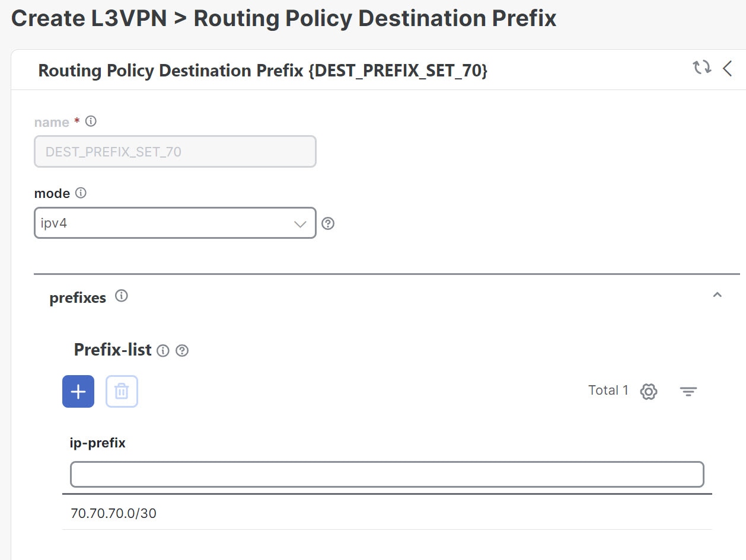Click the Routing Policy Destination Prefix header
Image resolution: width=746 pixels, height=560 pixels.
coord(263,70)
